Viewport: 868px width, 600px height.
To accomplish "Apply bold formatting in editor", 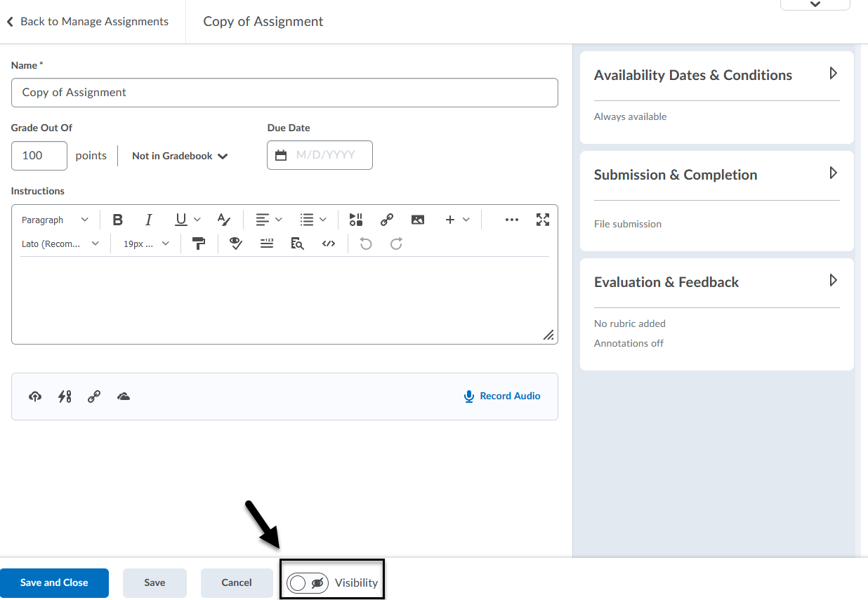I will pyautogui.click(x=118, y=220).
